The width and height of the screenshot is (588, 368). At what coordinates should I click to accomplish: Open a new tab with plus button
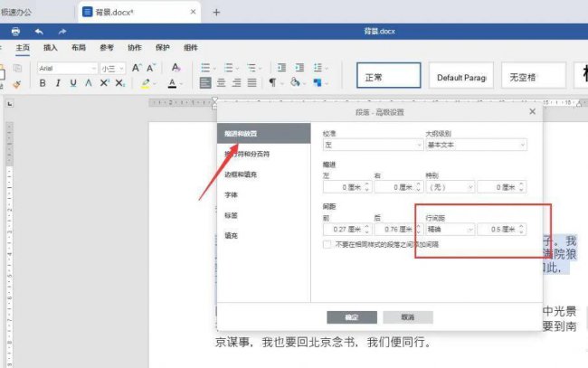[216, 13]
